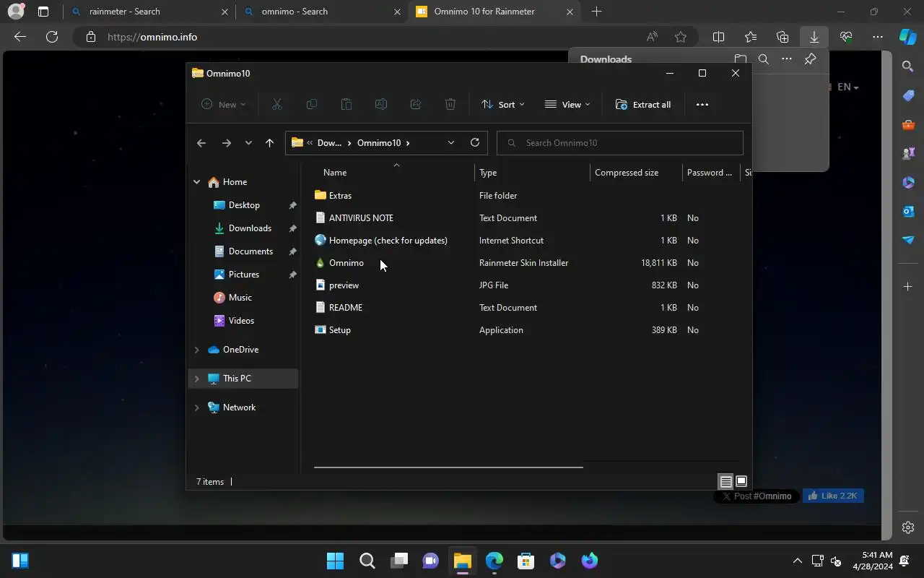Open Edge Split screen icon
Image resolution: width=924 pixels, height=578 pixels.
[719, 37]
